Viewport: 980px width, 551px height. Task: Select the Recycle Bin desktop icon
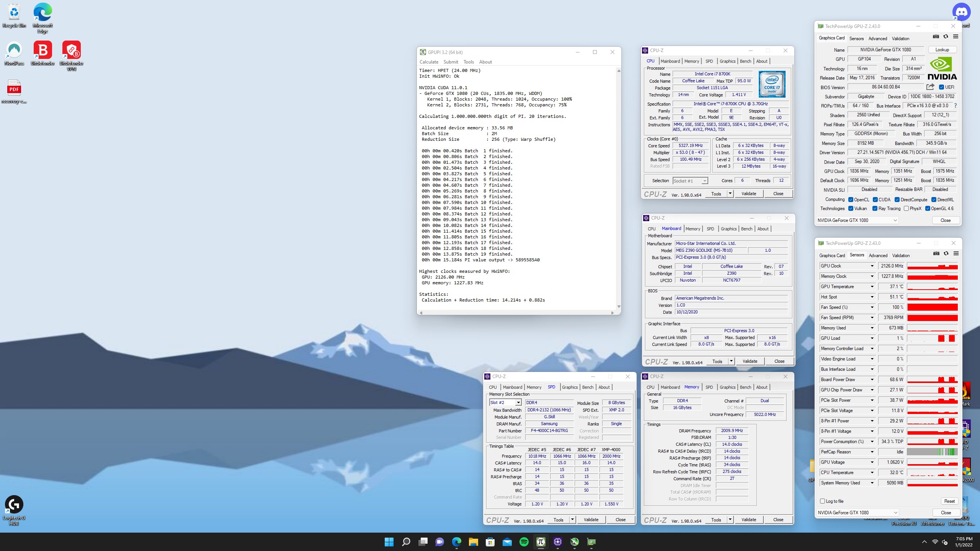click(14, 16)
